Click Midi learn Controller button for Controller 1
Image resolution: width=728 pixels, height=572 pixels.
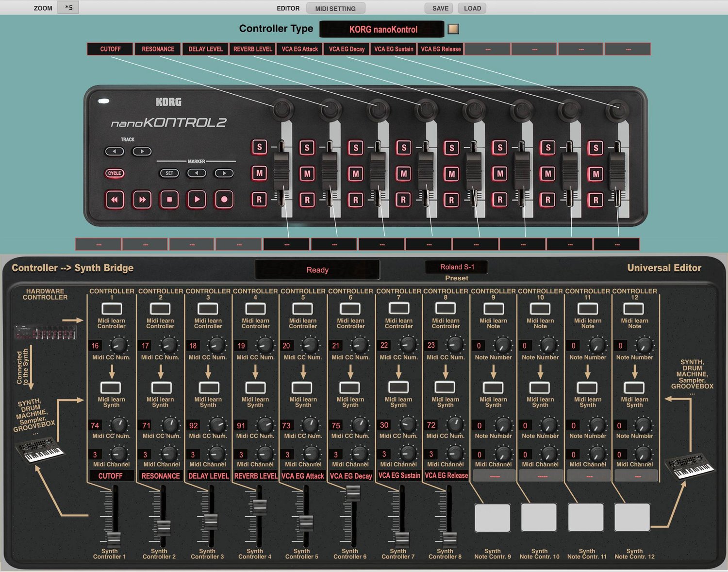[x=112, y=309]
